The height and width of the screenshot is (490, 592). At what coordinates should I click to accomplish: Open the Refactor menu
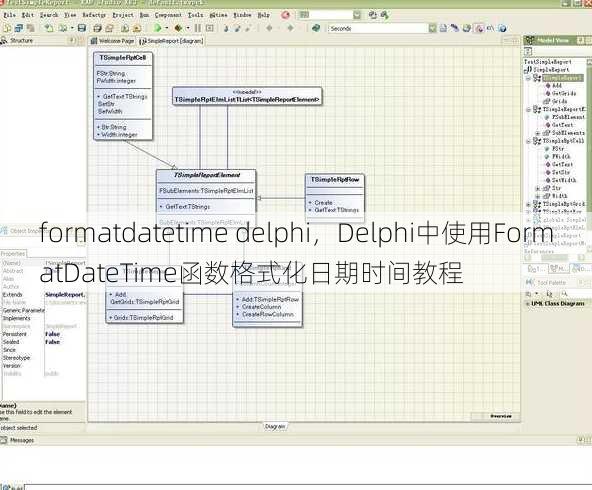pyautogui.click(x=94, y=15)
